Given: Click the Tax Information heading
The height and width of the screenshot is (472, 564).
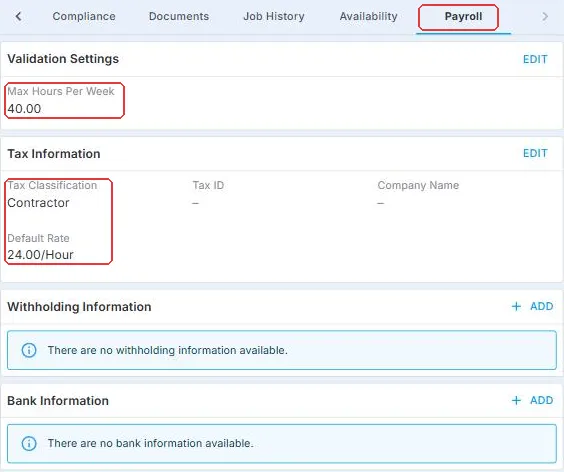Looking at the screenshot, I should coord(54,154).
